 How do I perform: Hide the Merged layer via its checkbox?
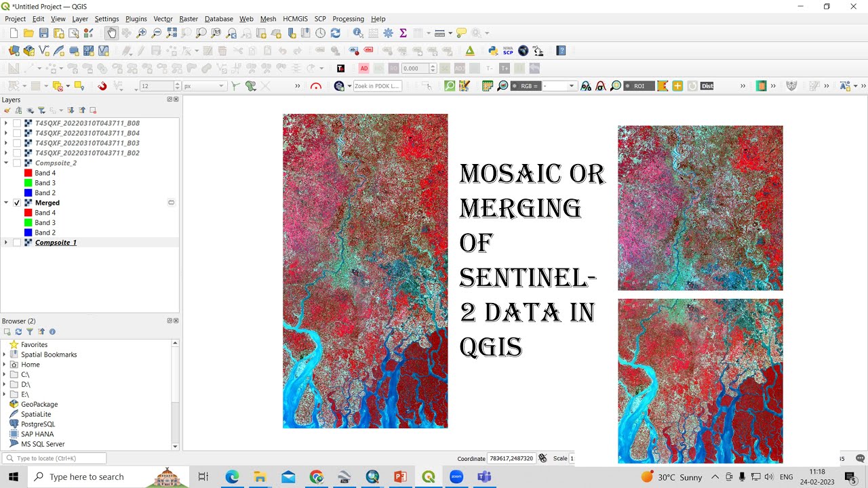coord(17,203)
